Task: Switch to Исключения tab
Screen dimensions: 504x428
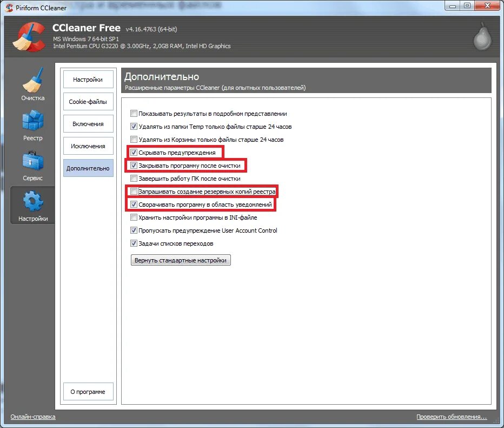Action: coord(88,146)
